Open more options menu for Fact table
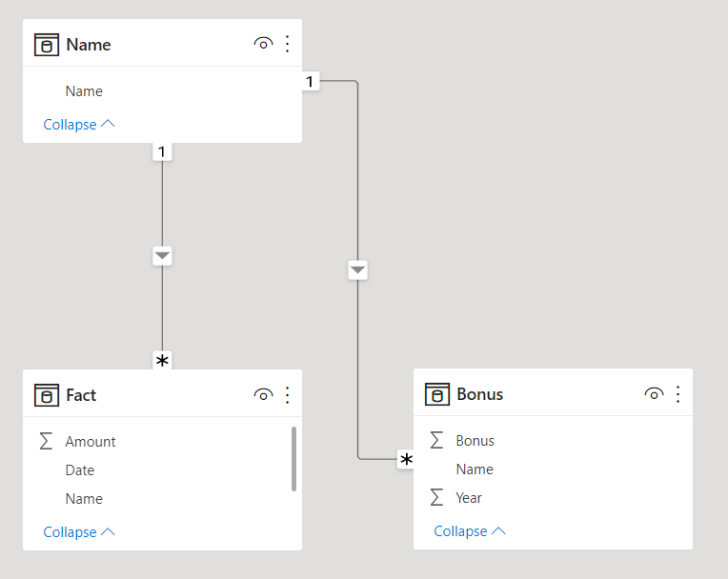The width and height of the screenshot is (728, 579). pyautogui.click(x=288, y=395)
